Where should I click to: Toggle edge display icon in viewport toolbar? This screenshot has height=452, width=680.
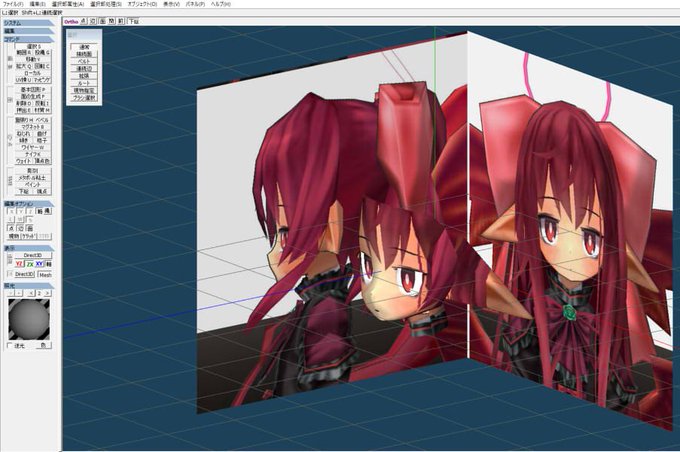click(93, 21)
